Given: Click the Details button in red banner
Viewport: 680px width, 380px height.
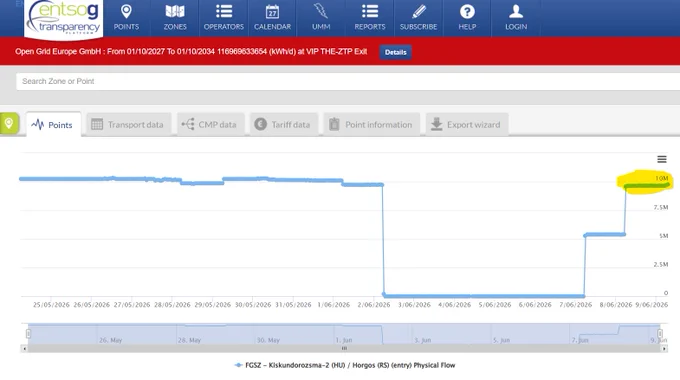Looking at the screenshot, I should [396, 52].
